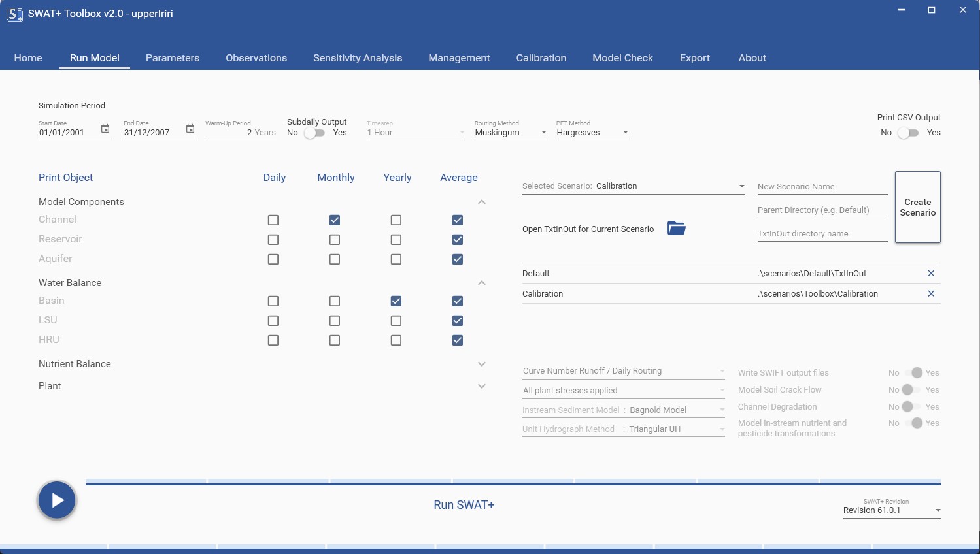980x554 pixels.
Task: Switch to the Management tab
Action: (x=459, y=58)
